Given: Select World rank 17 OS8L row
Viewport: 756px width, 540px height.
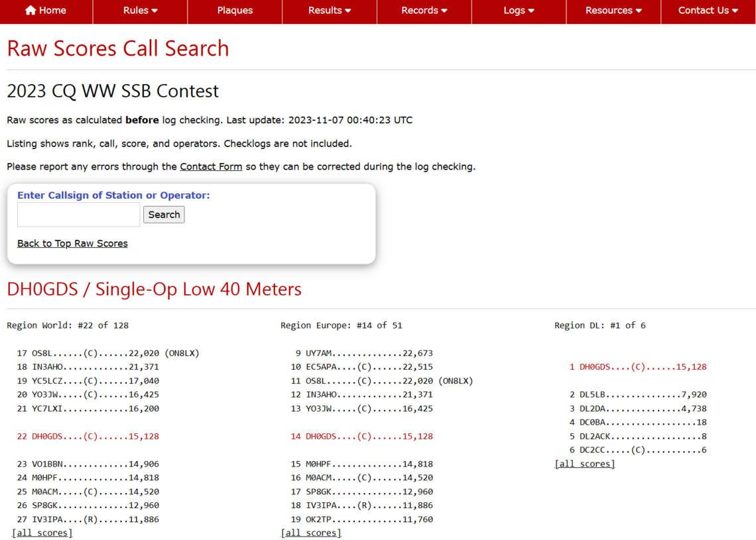Looking at the screenshot, I should (108, 353).
